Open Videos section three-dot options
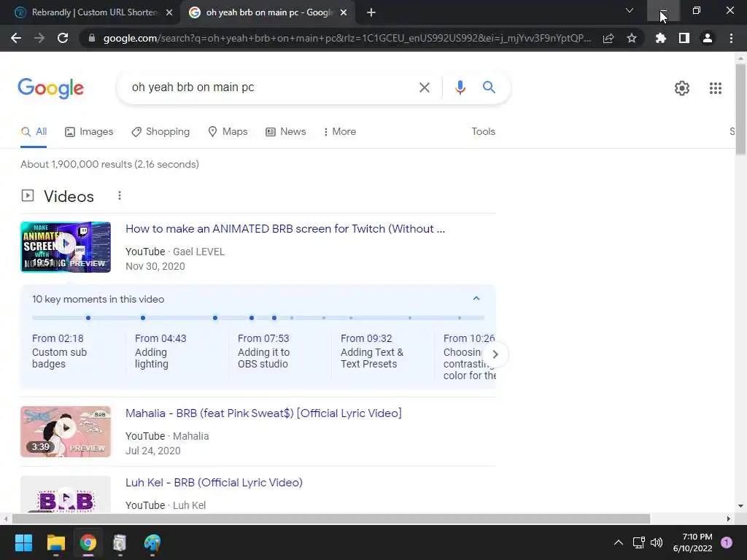Screen dimensions: 747x560 120,195
